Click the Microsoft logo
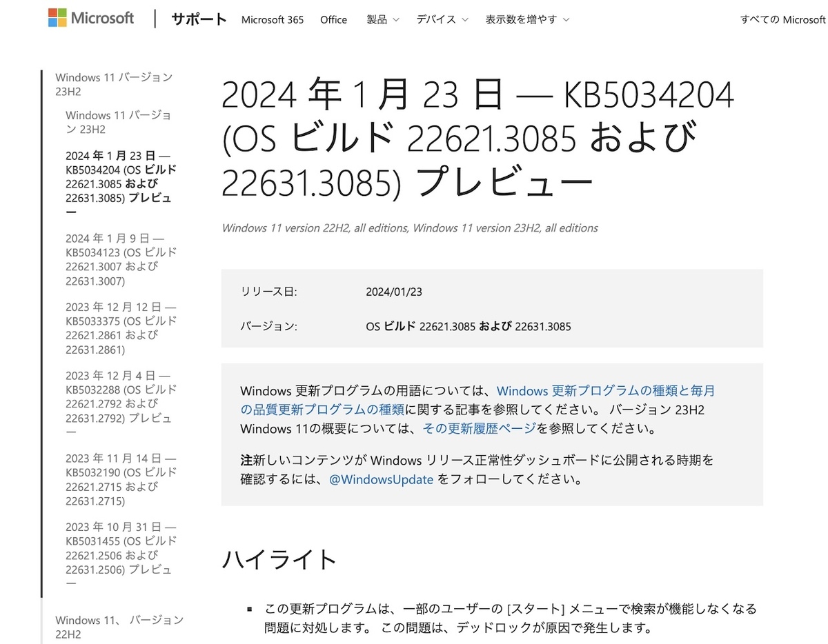 click(91, 19)
